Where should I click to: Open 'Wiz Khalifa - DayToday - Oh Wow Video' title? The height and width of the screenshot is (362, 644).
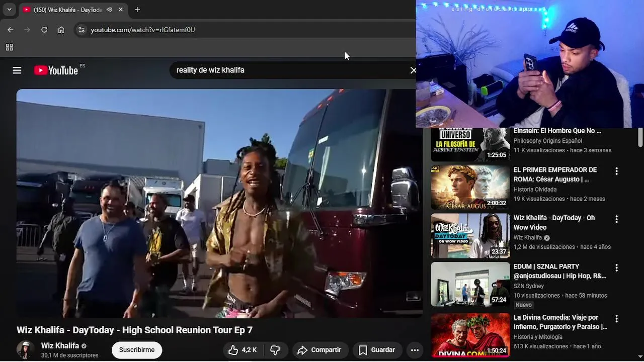click(554, 222)
